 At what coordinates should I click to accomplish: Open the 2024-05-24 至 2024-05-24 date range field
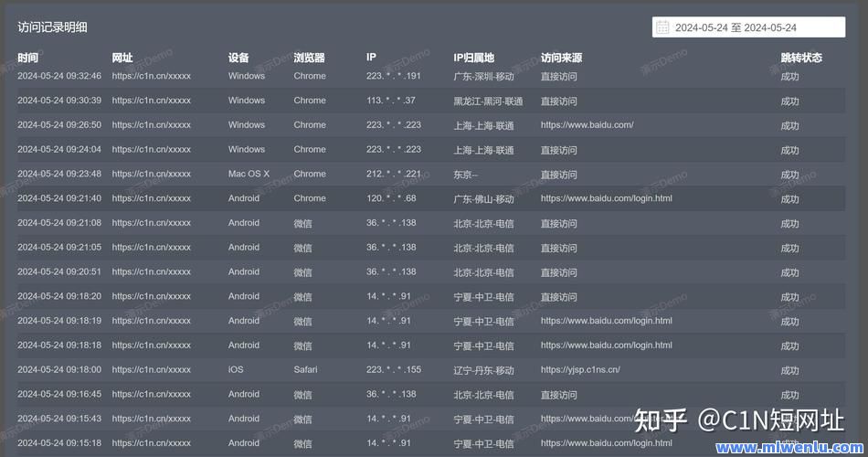point(748,27)
